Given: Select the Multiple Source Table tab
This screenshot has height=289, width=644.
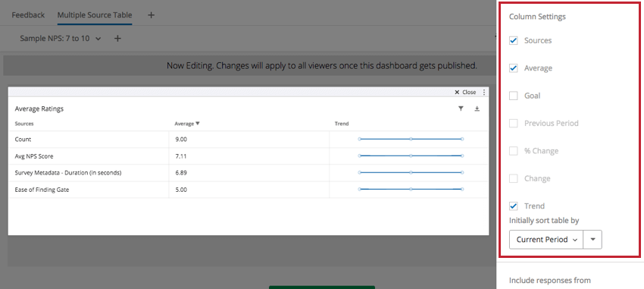Looking at the screenshot, I should coord(95,15).
